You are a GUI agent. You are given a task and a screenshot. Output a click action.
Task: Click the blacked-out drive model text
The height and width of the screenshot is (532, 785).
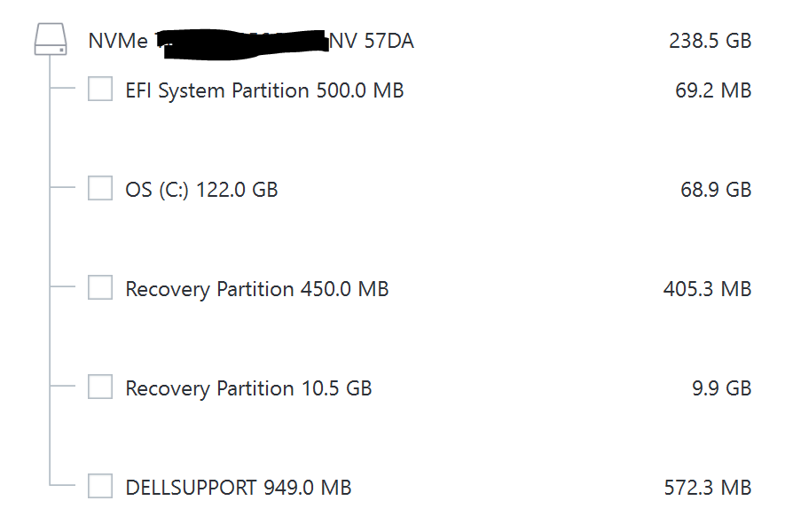241,42
